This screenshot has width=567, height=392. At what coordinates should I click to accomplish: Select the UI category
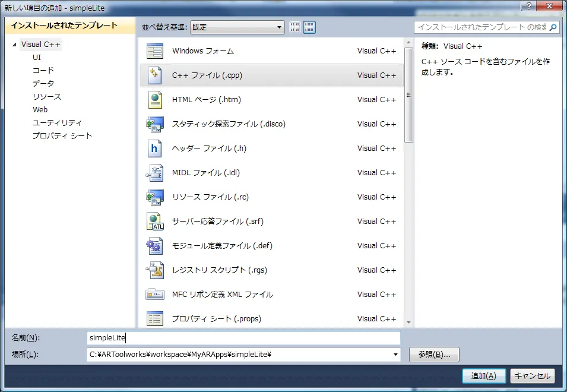(x=37, y=58)
